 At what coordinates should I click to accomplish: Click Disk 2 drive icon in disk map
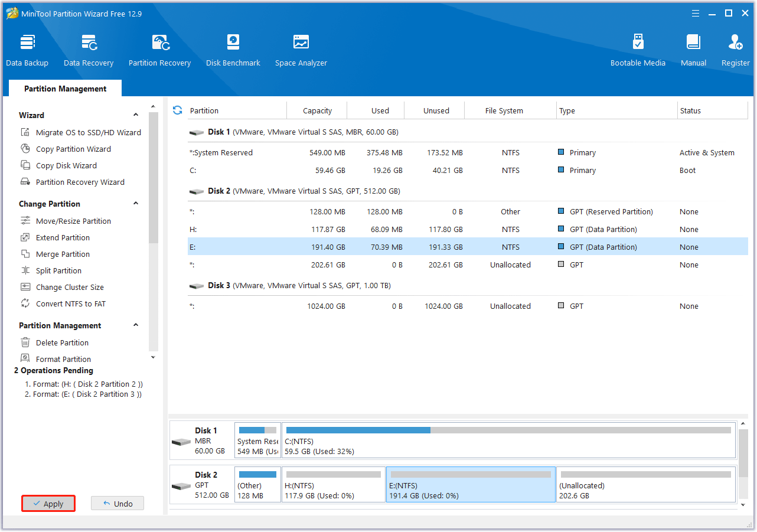point(181,486)
